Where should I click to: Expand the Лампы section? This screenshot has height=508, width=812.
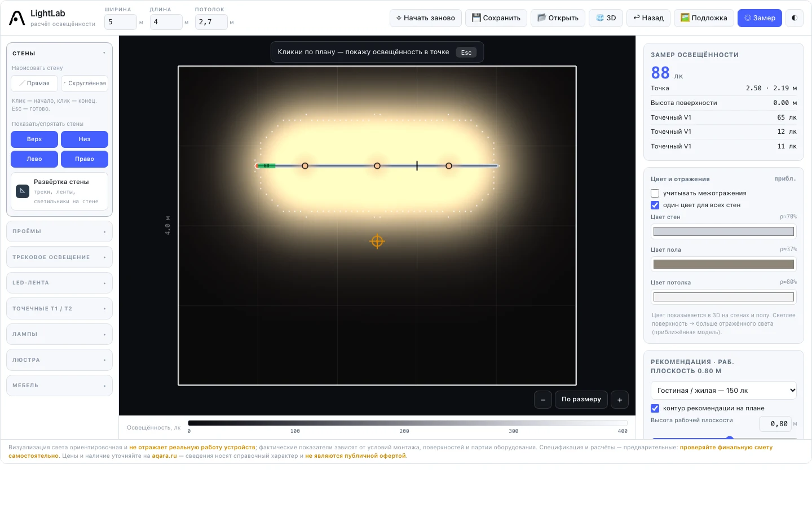59,334
